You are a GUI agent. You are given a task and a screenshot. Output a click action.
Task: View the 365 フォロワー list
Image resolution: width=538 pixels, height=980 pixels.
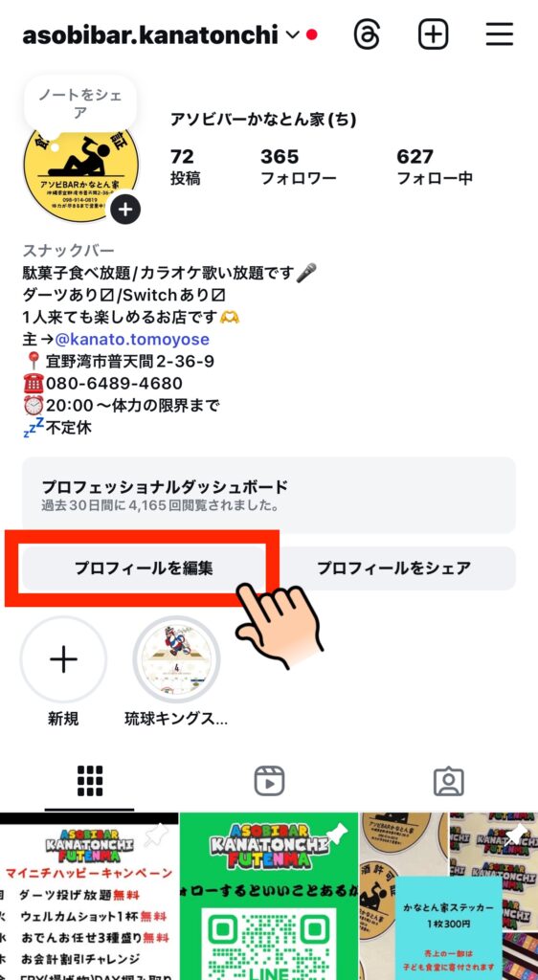299,167
